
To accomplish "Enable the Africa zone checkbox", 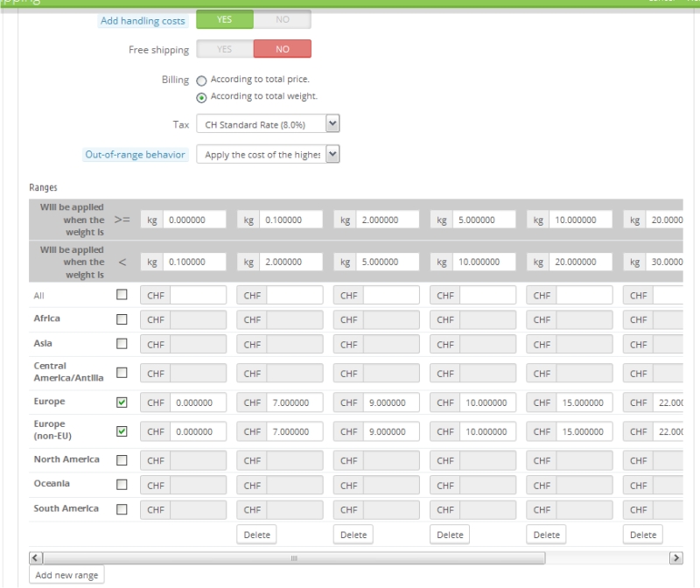I will [x=122, y=319].
